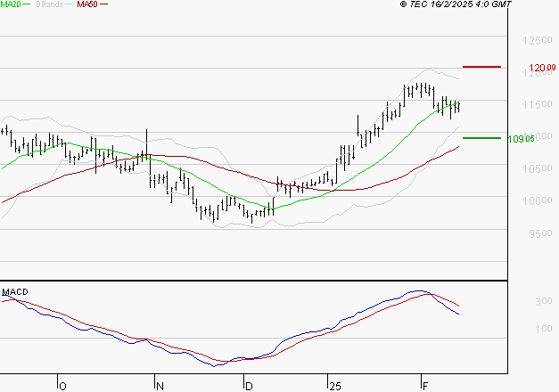Screen dimensions: 559x392
Task: Click the MACD peak near February
Action: [417, 291]
